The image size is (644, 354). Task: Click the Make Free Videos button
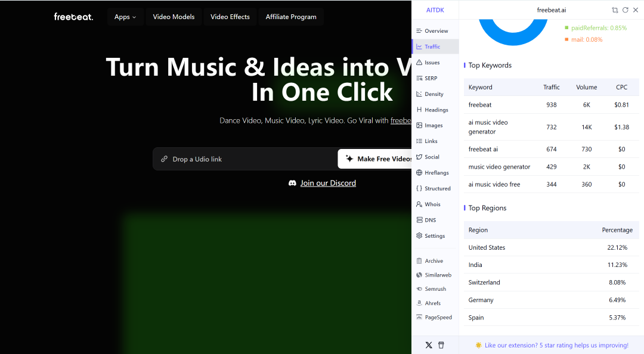[374, 159]
